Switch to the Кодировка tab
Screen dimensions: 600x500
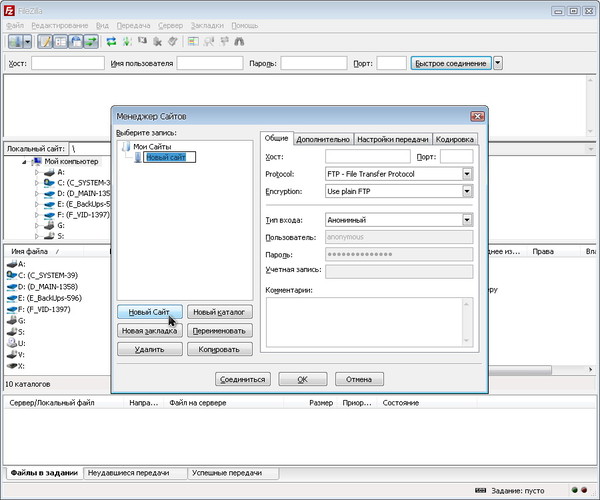point(455,139)
